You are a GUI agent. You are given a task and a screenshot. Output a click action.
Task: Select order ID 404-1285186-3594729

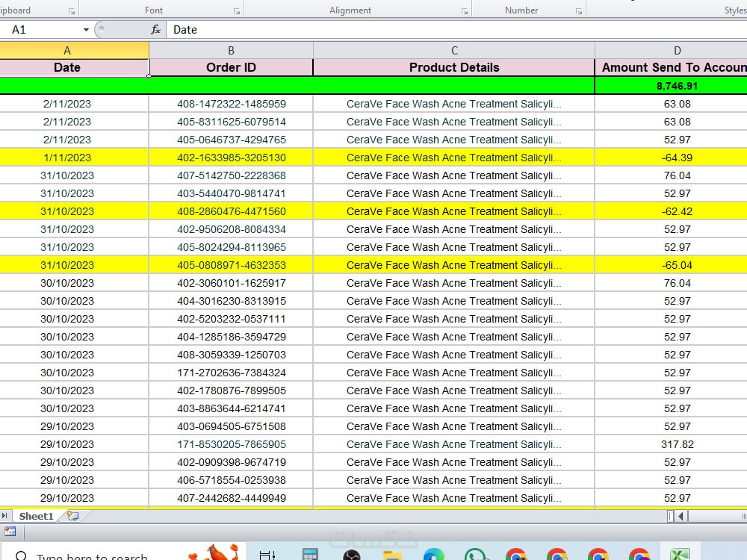231,337
